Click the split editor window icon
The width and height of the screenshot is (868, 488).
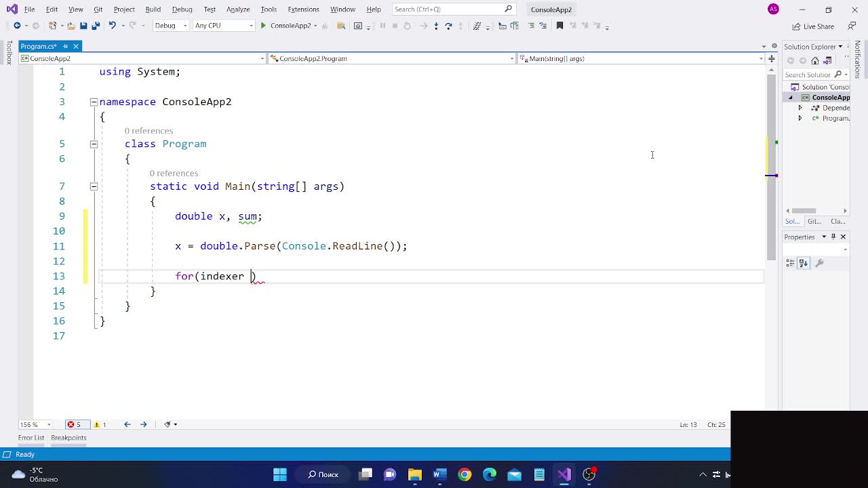coord(772,58)
